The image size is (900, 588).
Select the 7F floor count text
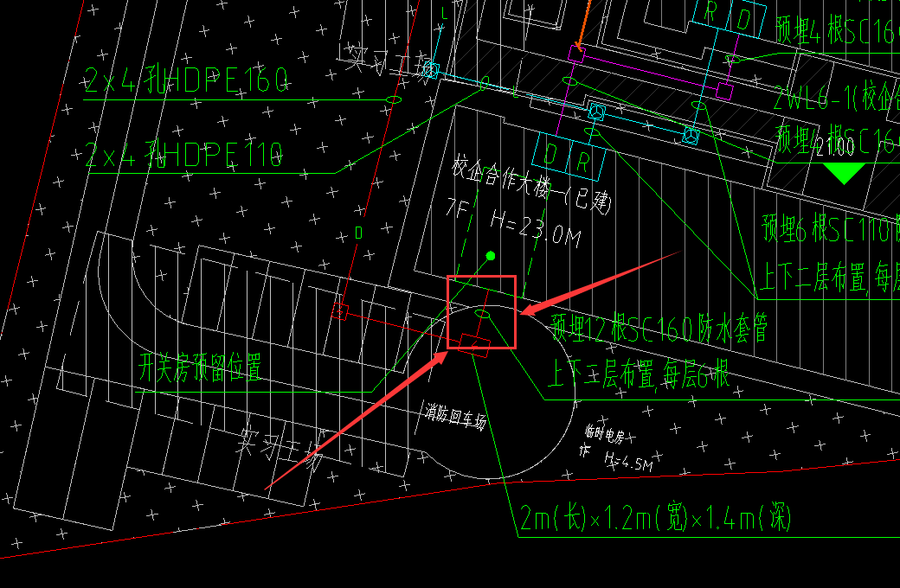coord(457,208)
